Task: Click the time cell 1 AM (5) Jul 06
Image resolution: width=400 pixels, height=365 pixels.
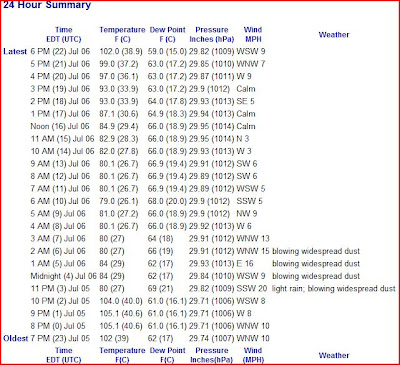Action: coord(58,264)
